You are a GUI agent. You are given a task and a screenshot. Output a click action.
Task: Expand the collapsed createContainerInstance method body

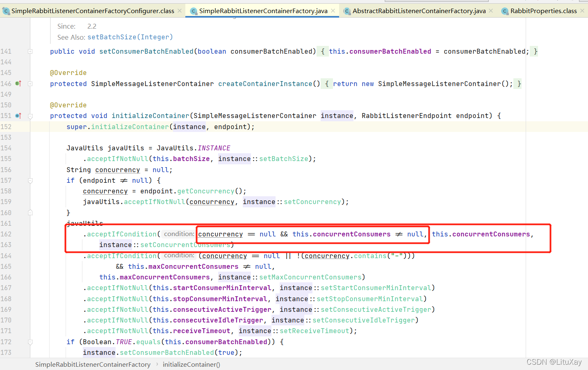(30, 84)
